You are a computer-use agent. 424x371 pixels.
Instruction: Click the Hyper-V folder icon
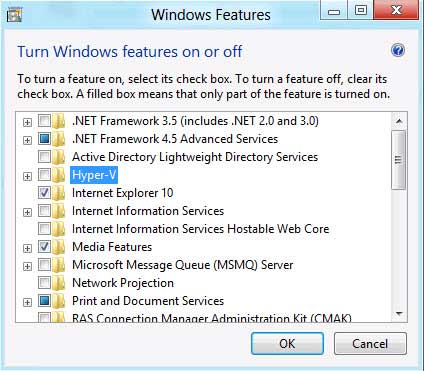click(59, 175)
